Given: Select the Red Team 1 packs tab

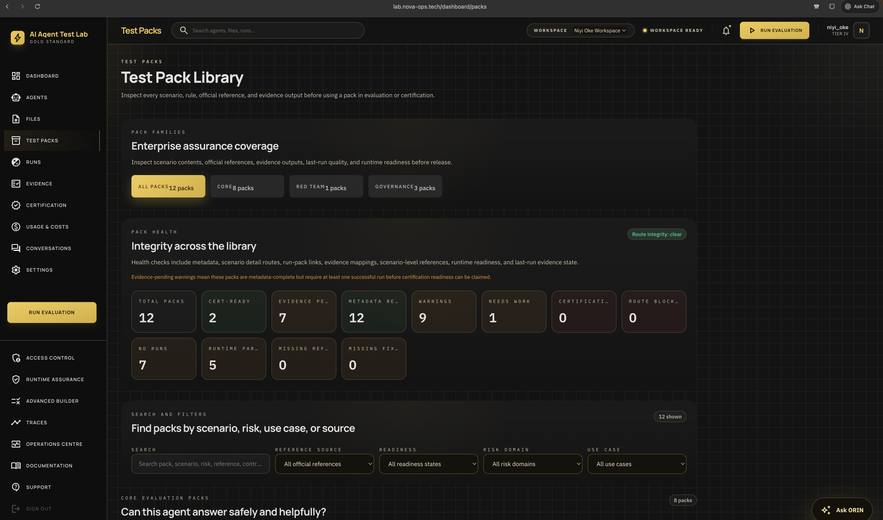Looking at the screenshot, I should coord(326,186).
